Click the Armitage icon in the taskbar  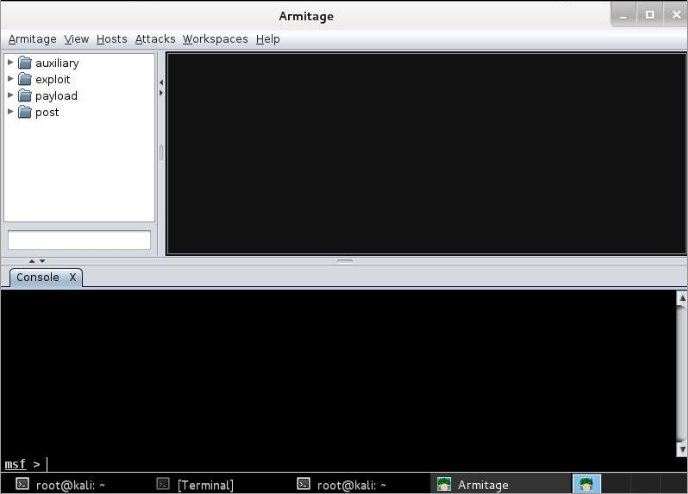click(x=444, y=485)
